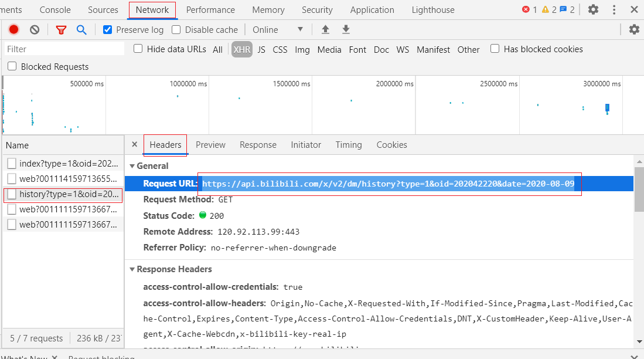Screen dimensions: 644x359
Task: Clear the network log
Action: click(x=35, y=30)
